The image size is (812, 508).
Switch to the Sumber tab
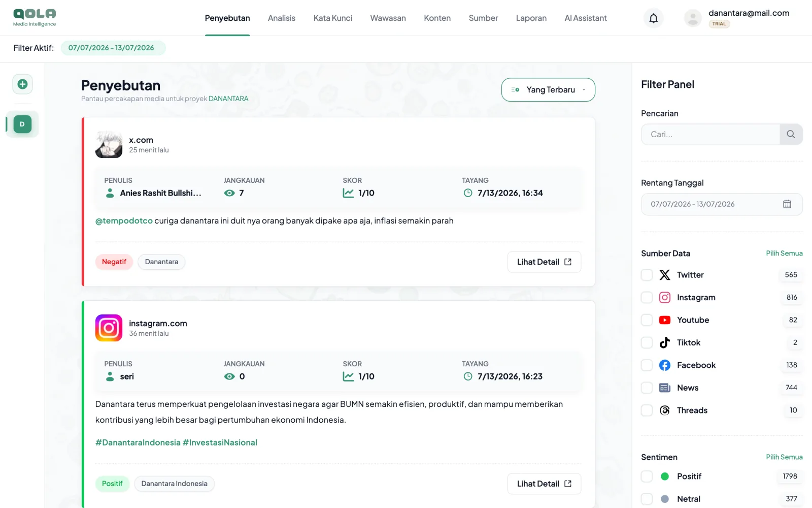[x=483, y=18]
